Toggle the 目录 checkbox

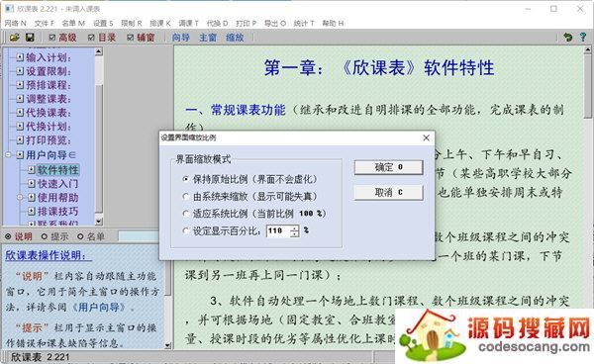(91, 38)
